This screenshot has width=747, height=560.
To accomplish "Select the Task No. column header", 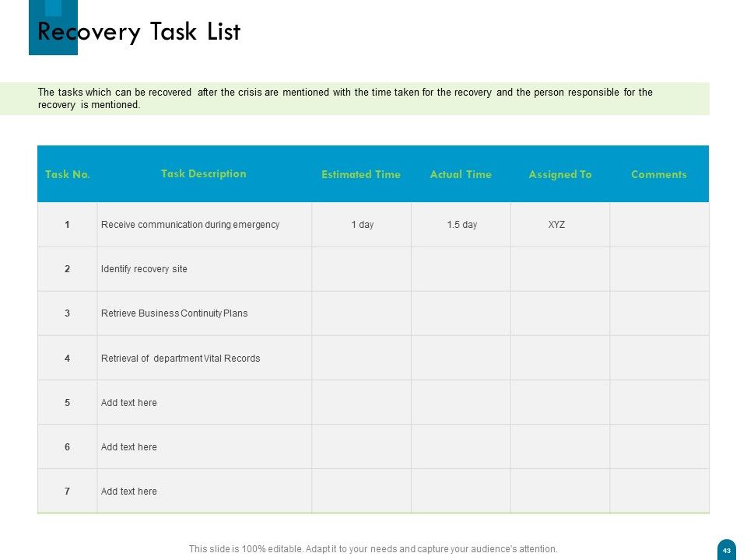I will pos(68,174).
